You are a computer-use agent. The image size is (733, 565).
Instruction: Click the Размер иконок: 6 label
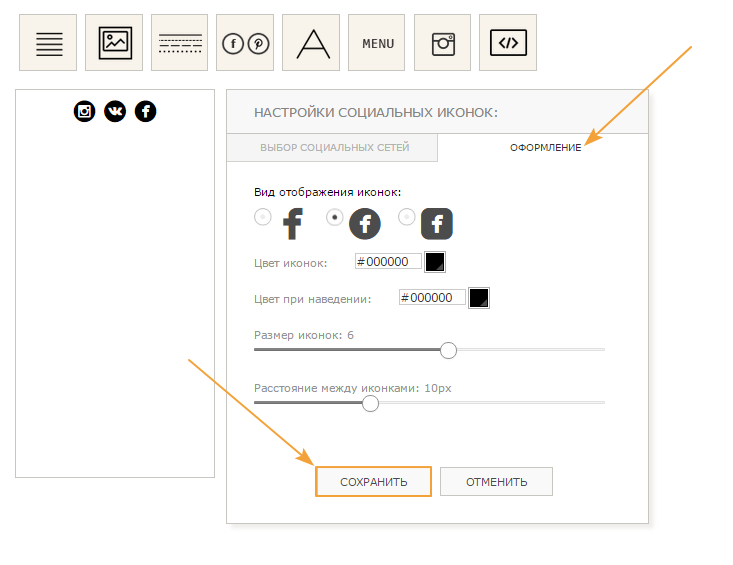304,335
